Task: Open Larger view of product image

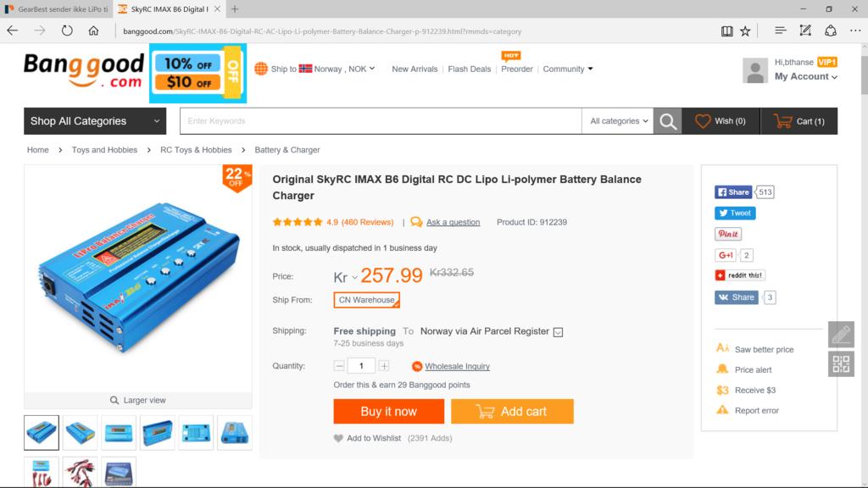Action: pyautogui.click(x=138, y=400)
